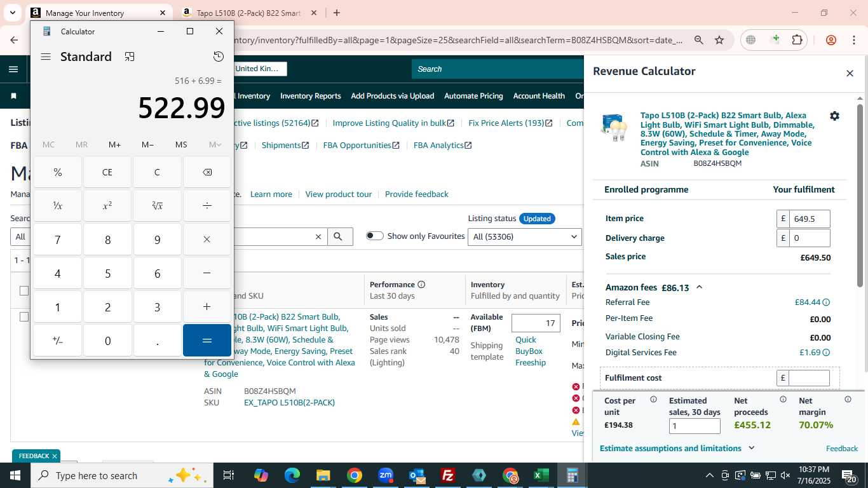Click the Referral Fee info icon
Image resolution: width=868 pixels, height=488 pixels.
click(826, 302)
